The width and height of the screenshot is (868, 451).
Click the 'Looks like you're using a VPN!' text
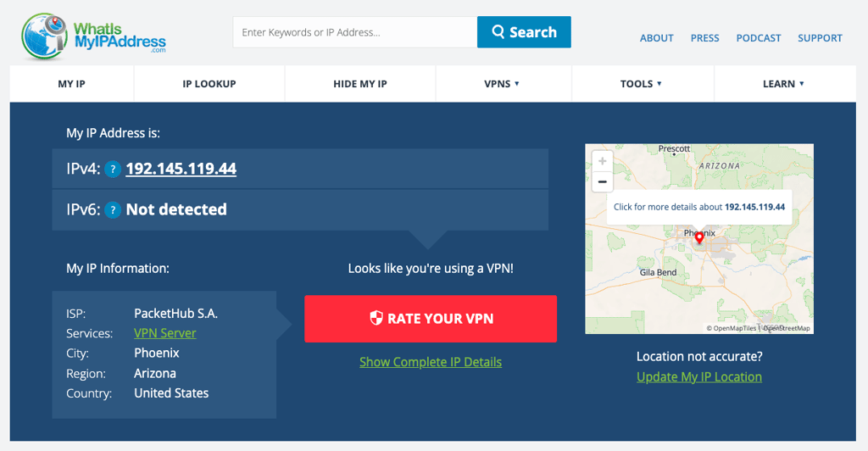[x=431, y=269]
